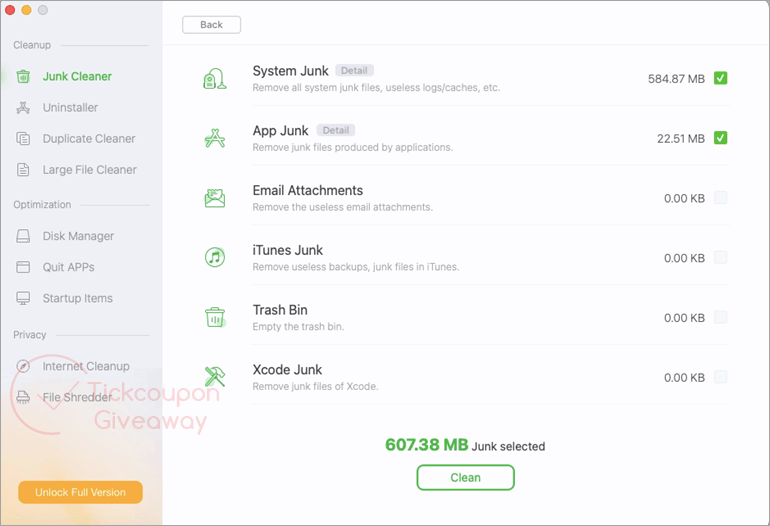The width and height of the screenshot is (770, 526).
Task: Open Uninstaller in the sidebar
Action: pos(70,108)
